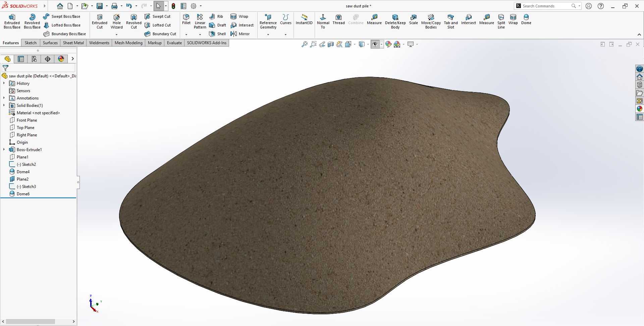Image resolution: width=644 pixels, height=326 pixels.
Task: Apply the Fillet feature tool
Action: click(x=186, y=19)
